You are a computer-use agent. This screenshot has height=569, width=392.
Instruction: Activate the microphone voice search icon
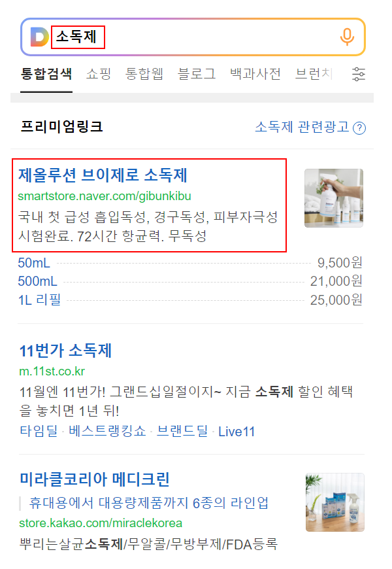pyautogui.click(x=347, y=37)
